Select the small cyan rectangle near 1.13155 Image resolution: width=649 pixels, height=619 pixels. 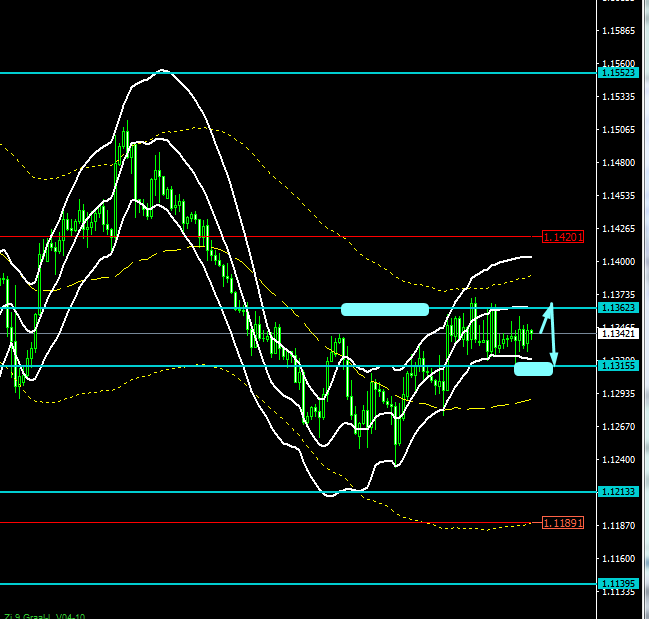click(x=533, y=369)
